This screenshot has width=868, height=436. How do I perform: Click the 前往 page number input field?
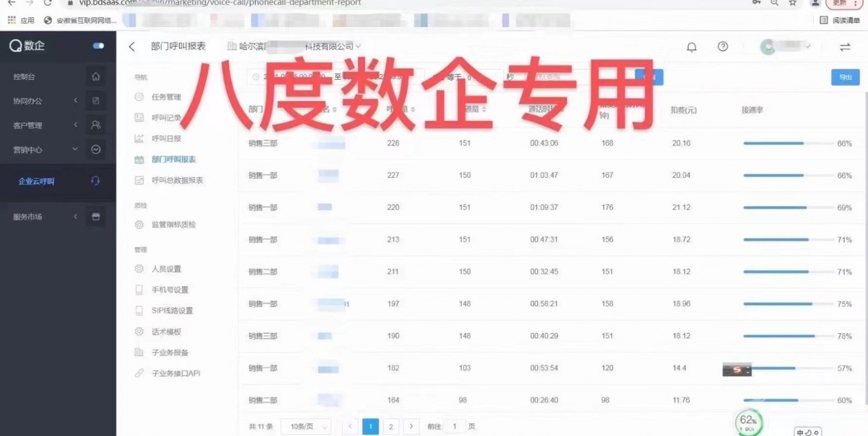coord(455,427)
